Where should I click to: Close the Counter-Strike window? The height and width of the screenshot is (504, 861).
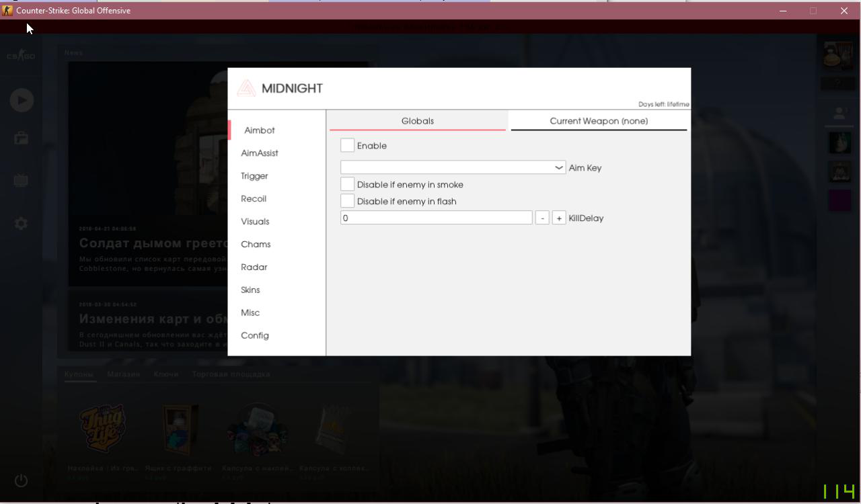click(844, 11)
